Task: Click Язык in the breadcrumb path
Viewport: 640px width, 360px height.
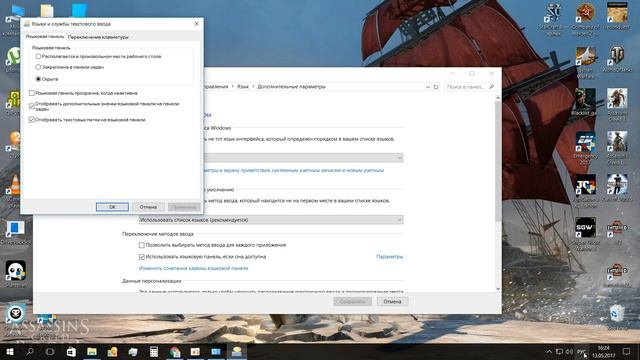Action: tap(243, 87)
